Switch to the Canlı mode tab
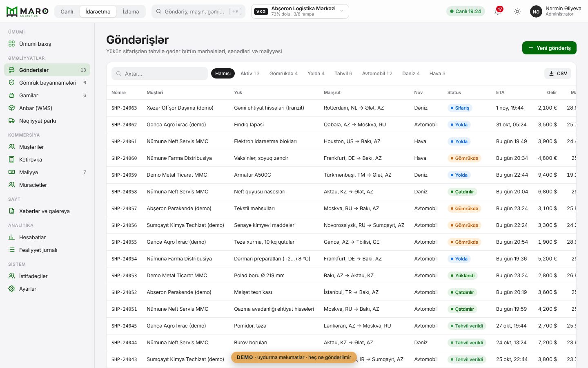This screenshot has width=588, height=368. point(67,11)
